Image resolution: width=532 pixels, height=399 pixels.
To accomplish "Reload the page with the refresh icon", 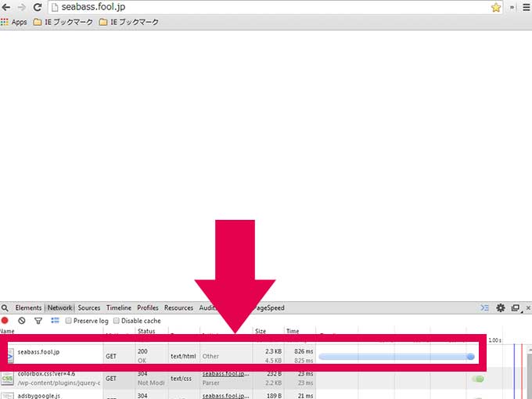I will tap(37, 7).
